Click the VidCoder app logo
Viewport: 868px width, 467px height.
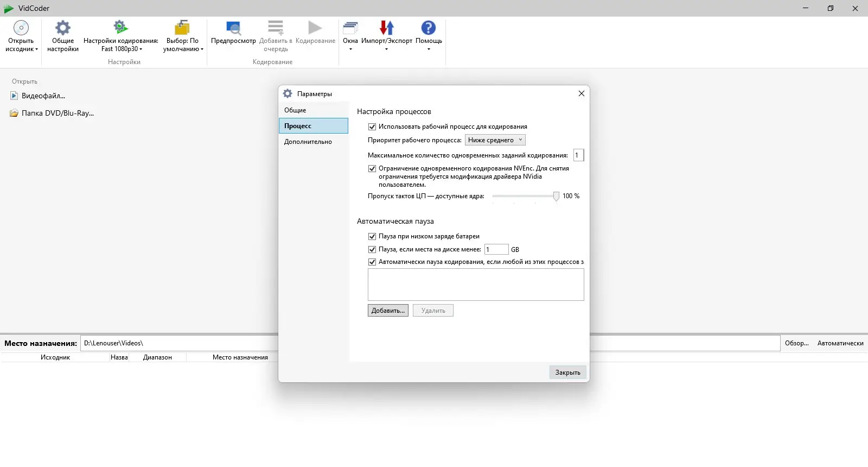[9, 8]
